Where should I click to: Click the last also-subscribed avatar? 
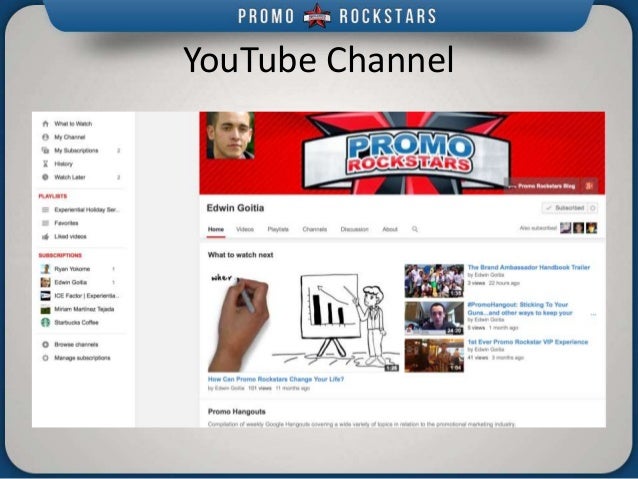pos(591,228)
